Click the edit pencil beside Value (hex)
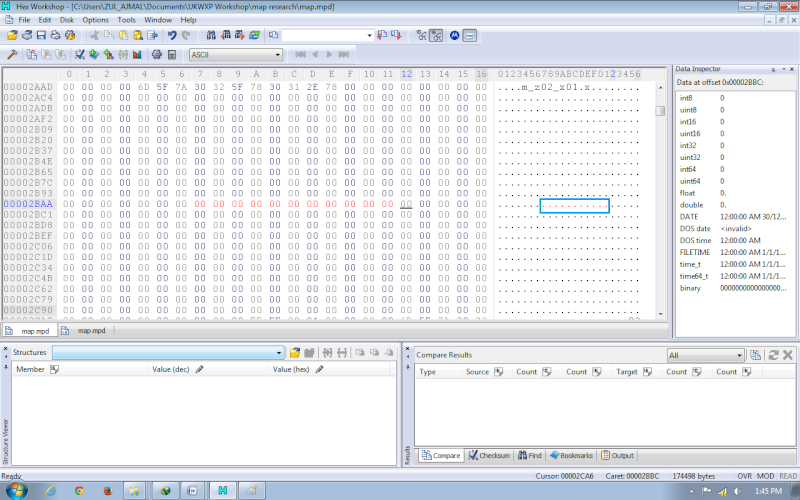Image resolution: width=800 pixels, height=500 pixels. tap(319, 369)
